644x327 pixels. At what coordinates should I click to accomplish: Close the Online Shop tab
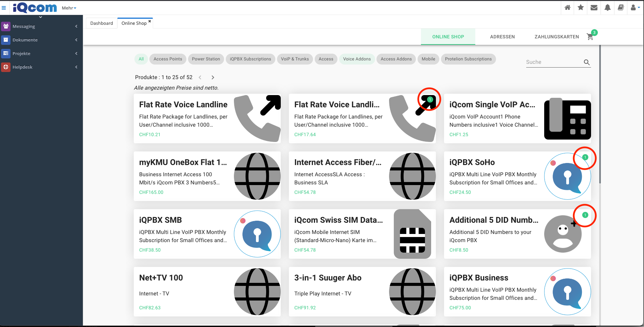(x=149, y=21)
